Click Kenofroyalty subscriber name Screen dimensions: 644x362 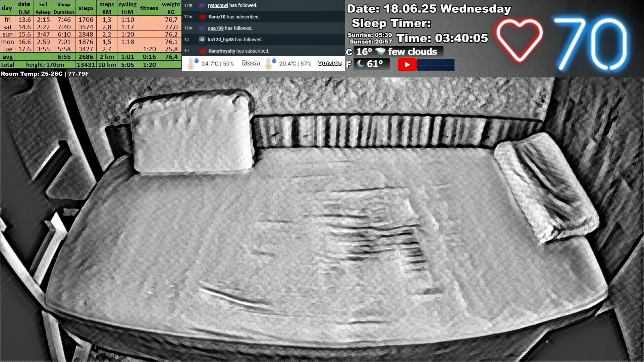221,51
